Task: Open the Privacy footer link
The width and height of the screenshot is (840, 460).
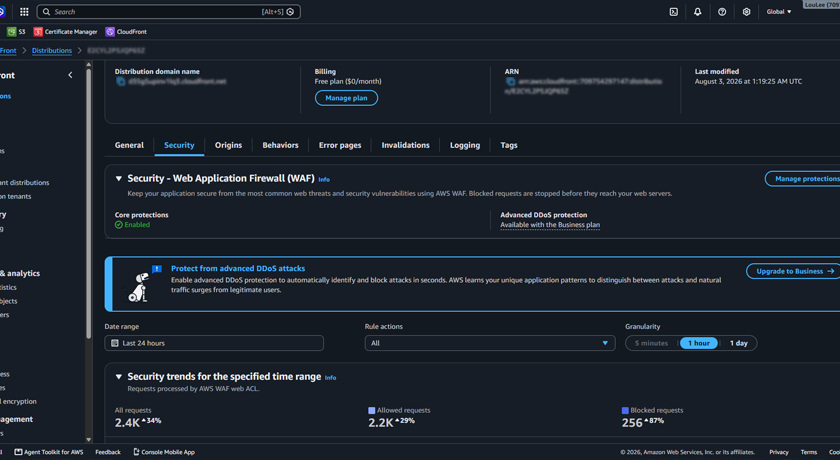Action: [x=779, y=452]
